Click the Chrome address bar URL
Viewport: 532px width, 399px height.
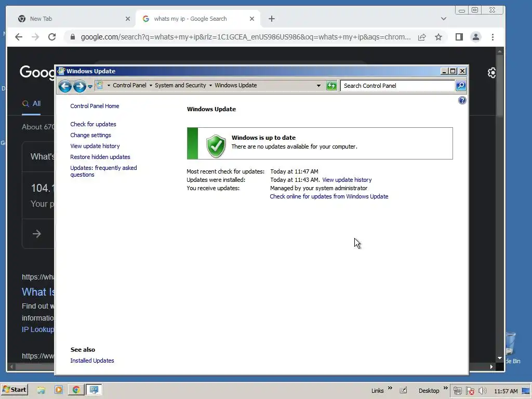(246, 37)
